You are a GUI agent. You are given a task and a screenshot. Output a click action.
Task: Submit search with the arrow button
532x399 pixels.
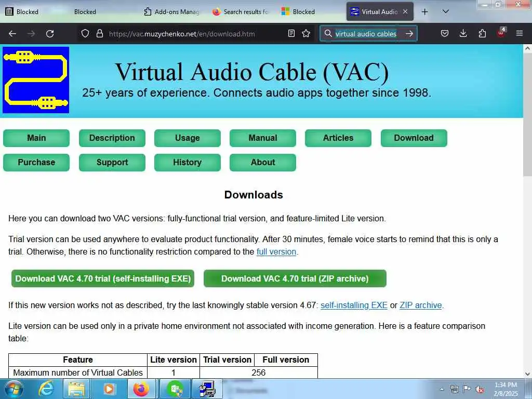(409, 33)
